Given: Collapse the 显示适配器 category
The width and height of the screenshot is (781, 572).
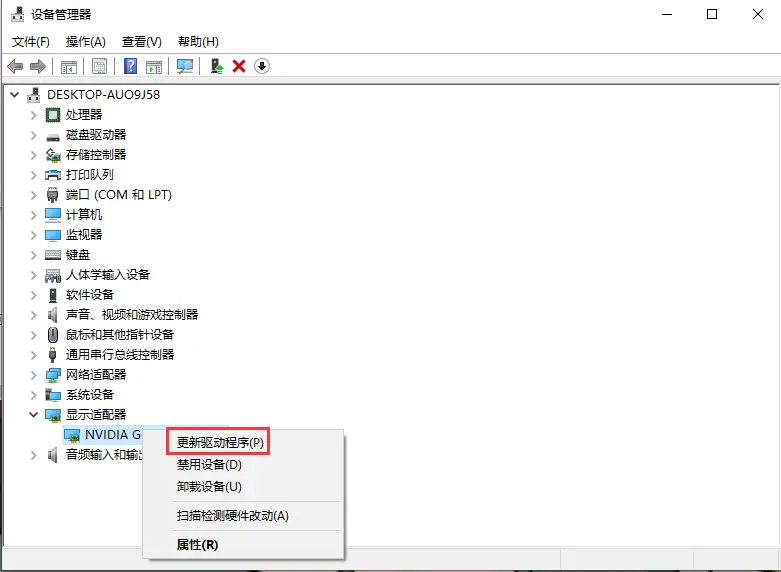Looking at the screenshot, I should (x=33, y=415).
